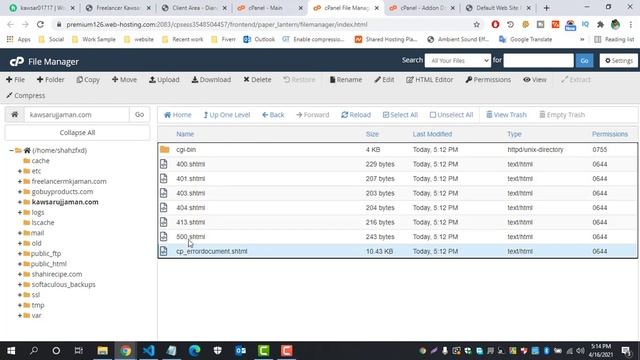Create a new Folder via toolbar

51,80
